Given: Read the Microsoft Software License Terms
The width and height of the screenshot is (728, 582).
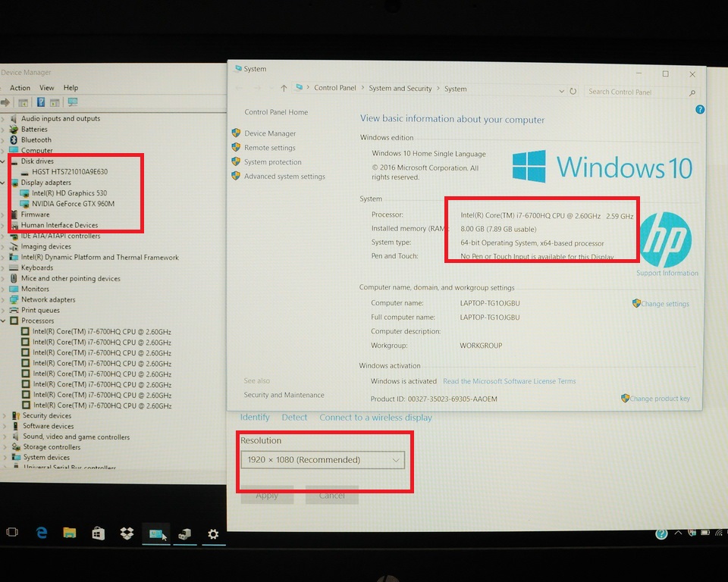Looking at the screenshot, I should tap(509, 381).
